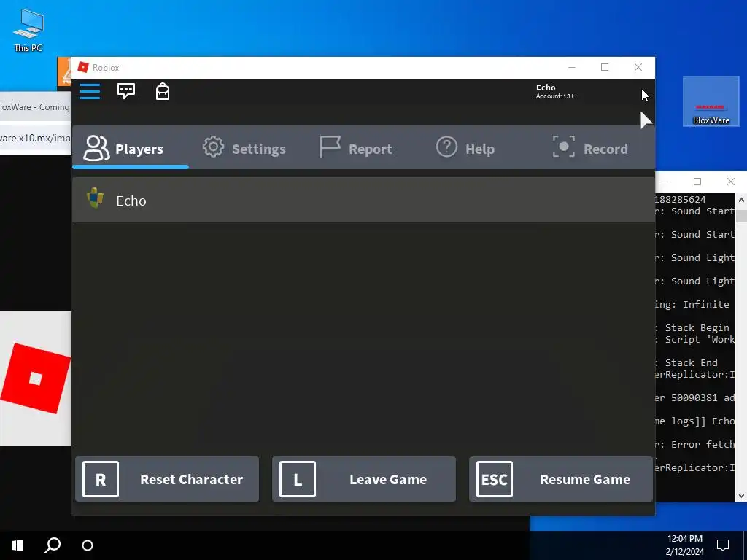Close the console window behind Roblox
The width and height of the screenshot is (747, 560).
point(731,182)
